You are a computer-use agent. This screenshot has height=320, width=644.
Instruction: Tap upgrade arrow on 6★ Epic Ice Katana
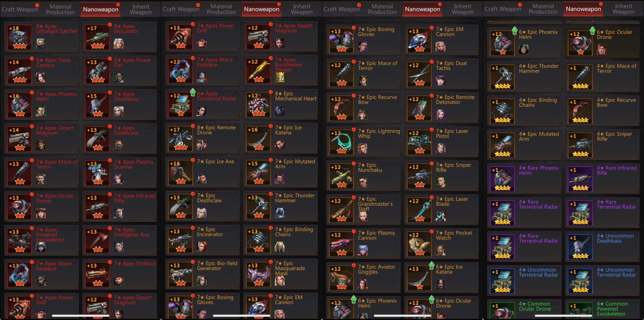pyautogui.click(x=431, y=265)
